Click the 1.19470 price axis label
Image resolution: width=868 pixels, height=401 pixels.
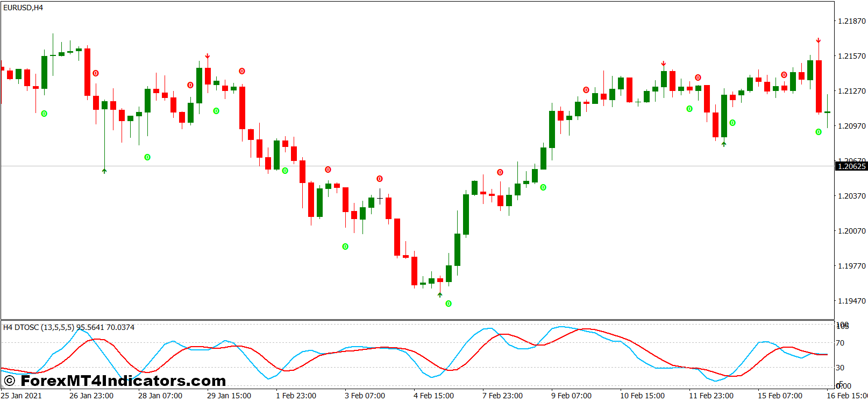point(852,301)
